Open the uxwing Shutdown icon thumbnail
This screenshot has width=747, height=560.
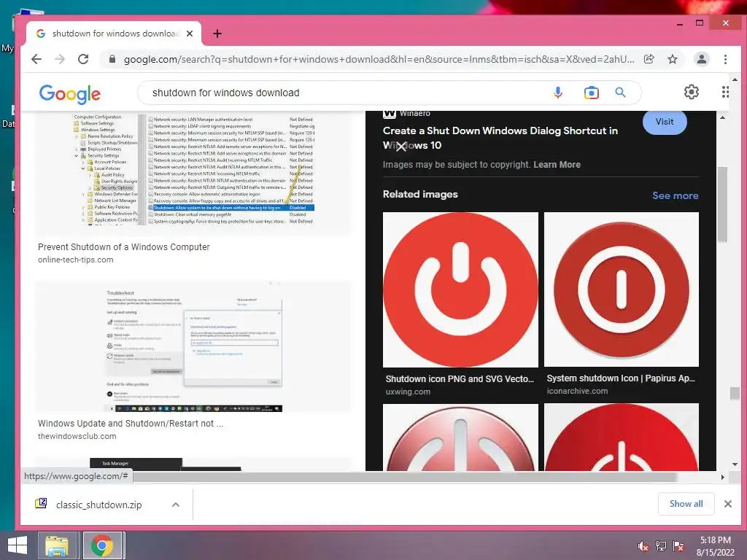(461, 289)
